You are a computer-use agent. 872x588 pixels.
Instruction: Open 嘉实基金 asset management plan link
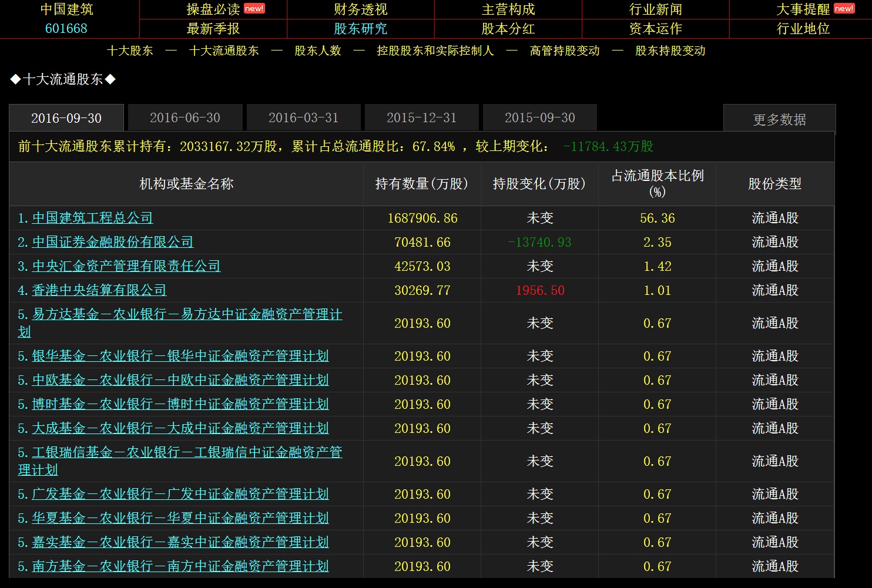(x=180, y=542)
